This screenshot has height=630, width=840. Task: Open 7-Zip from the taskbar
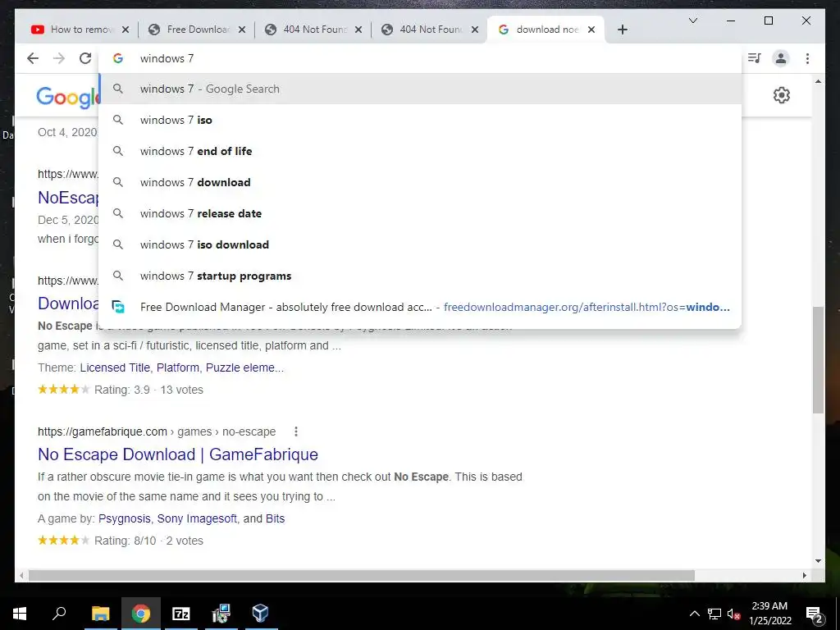coord(181,614)
